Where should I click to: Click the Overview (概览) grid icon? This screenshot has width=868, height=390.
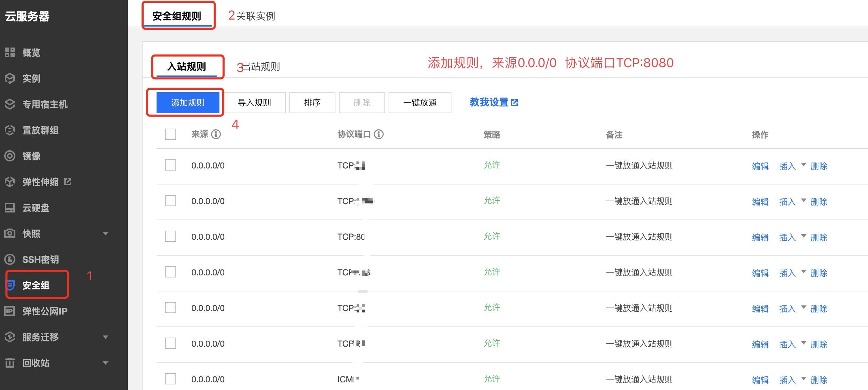coord(10,52)
